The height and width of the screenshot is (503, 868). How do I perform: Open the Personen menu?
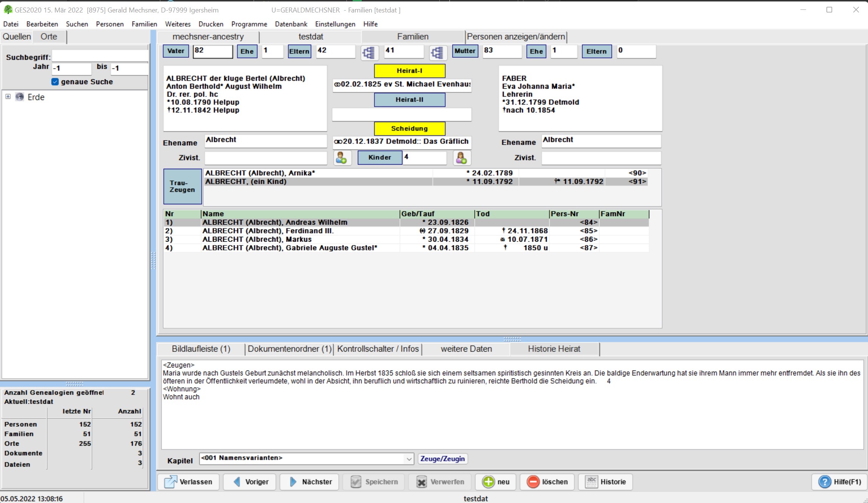click(x=110, y=24)
